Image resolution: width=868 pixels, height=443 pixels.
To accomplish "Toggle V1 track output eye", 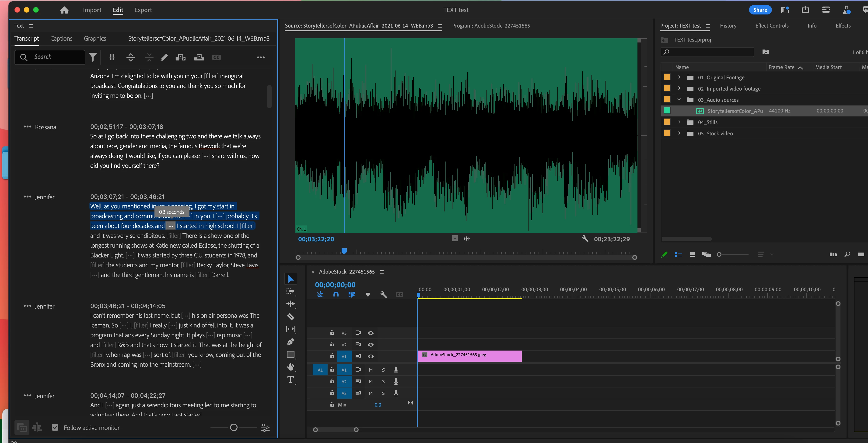I will click(371, 356).
